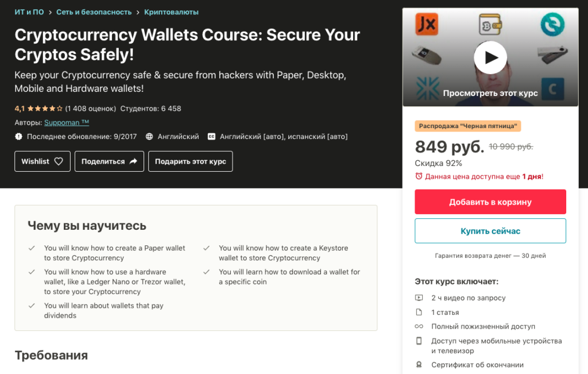Open the author Suppoman profile link
The width and height of the screenshot is (588, 374).
[67, 122]
